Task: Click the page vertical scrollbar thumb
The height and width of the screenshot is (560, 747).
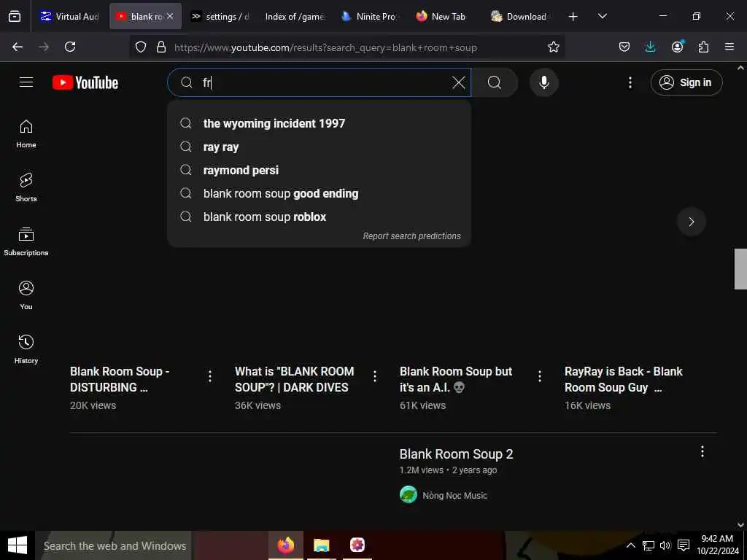Action: tap(740, 269)
